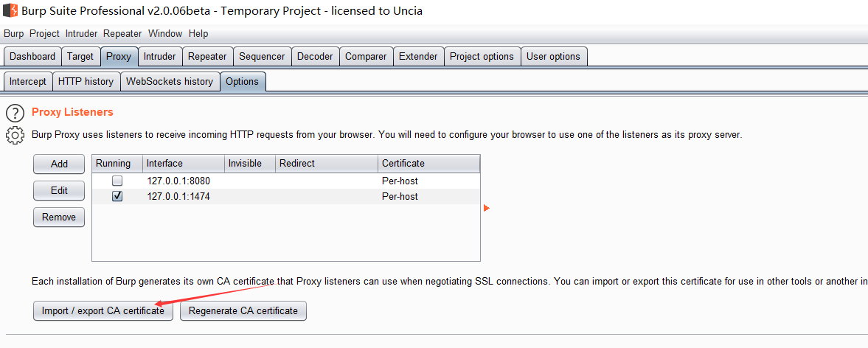868x348 pixels.
Task: Remove the selected proxy listener
Action: [59, 217]
